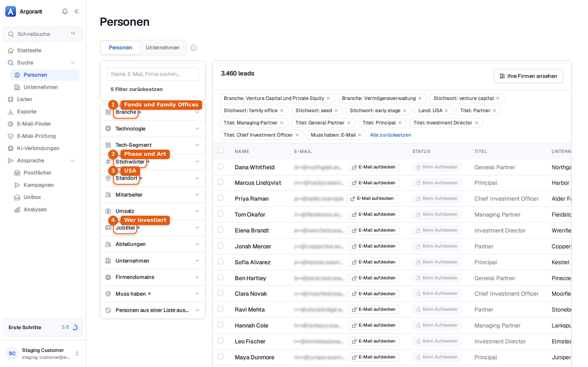
Task: Click the 'Alle zurücksetzen' link
Action: (390, 135)
